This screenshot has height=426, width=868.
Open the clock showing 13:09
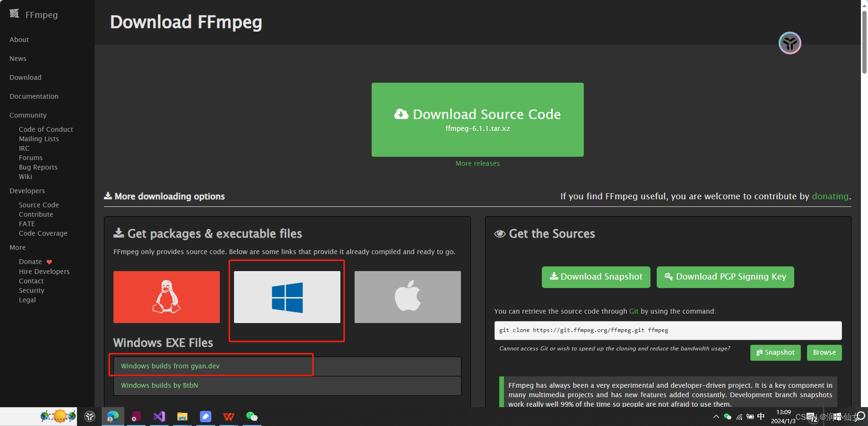[783, 417]
